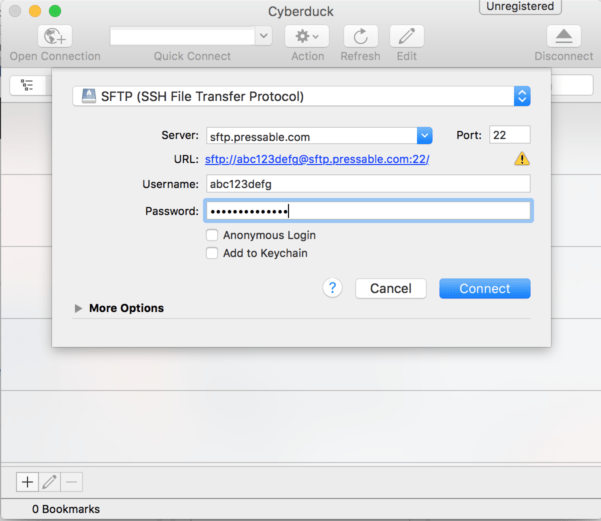Click the blue help question mark
The height and width of the screenshot is (521, 601).
coord(333,288)
